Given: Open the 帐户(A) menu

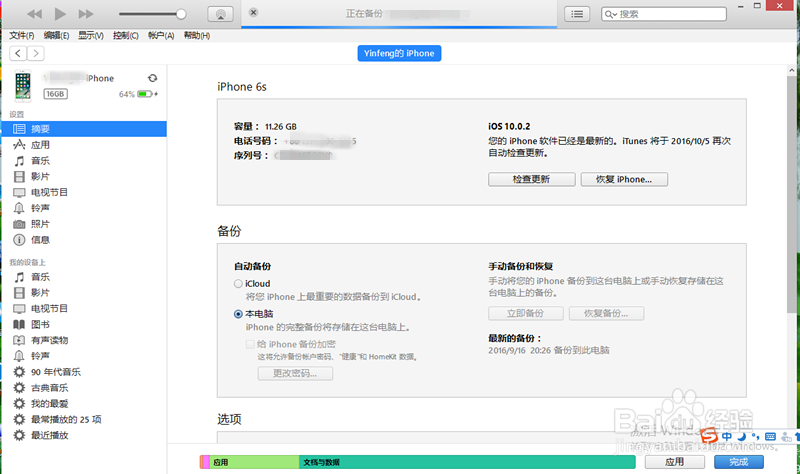Looking at the screenshot, I should click(161, 36).
